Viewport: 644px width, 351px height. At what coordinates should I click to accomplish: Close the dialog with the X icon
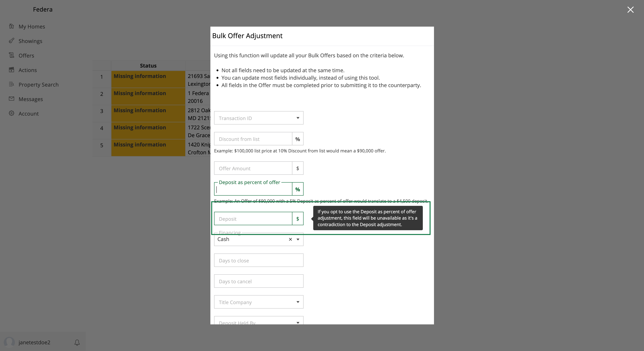630,10
